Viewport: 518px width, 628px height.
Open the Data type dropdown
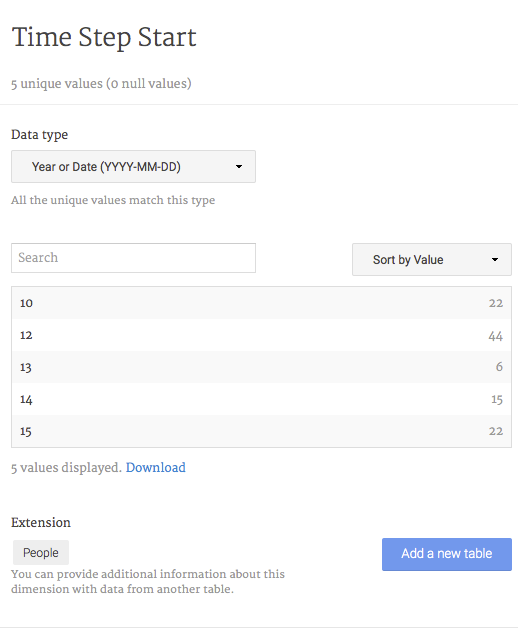tap(133, 167)
